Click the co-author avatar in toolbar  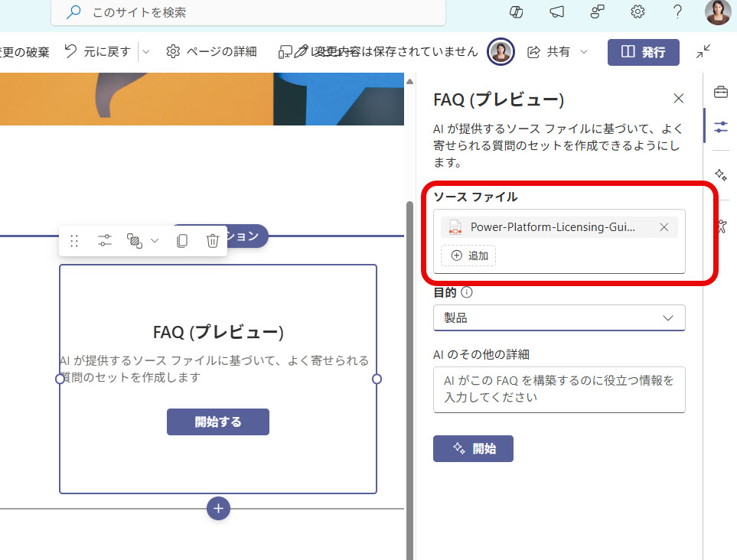(501, 52)
